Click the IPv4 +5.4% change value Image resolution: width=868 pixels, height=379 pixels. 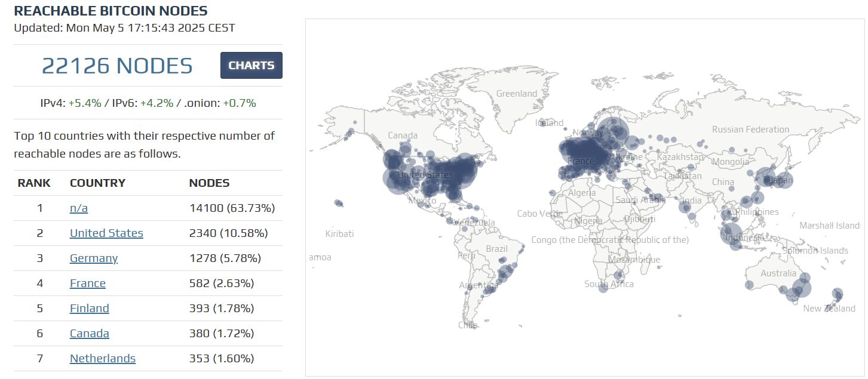pyautogui.click(x=84, y=103)
